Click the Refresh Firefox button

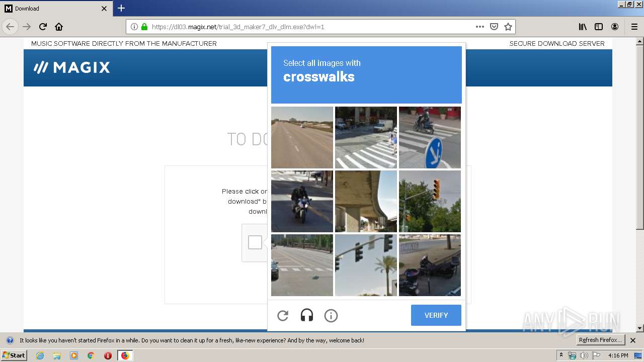(601, 340)
